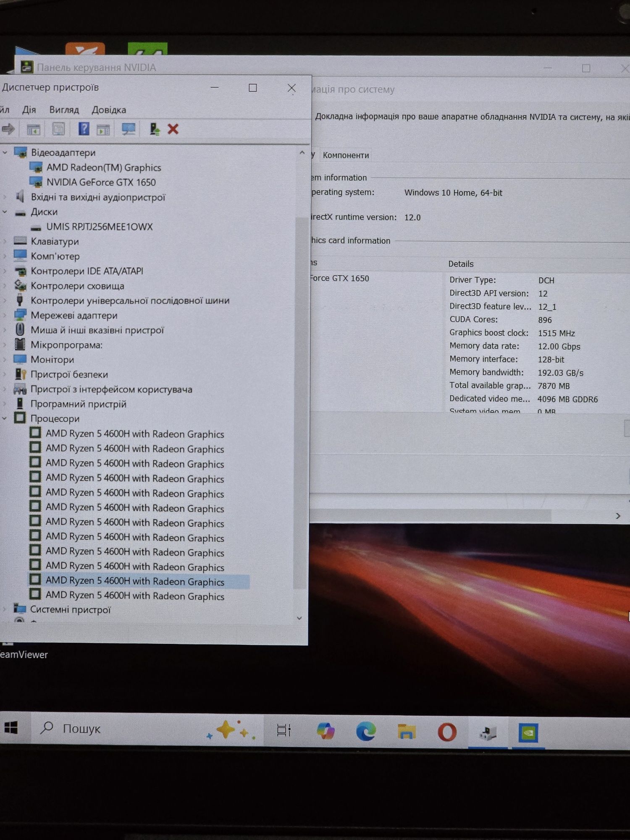This screenshot has height=840, width=630.
Task: Click the Graphics boost clock 1515 MHz value
Action: click(x=556, y=333)
